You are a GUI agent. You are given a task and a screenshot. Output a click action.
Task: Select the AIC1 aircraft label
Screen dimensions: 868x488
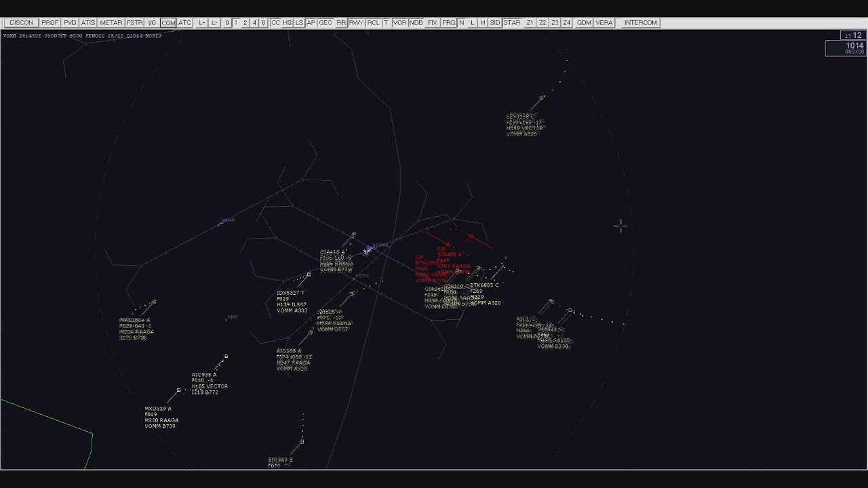tap(534, 327)
